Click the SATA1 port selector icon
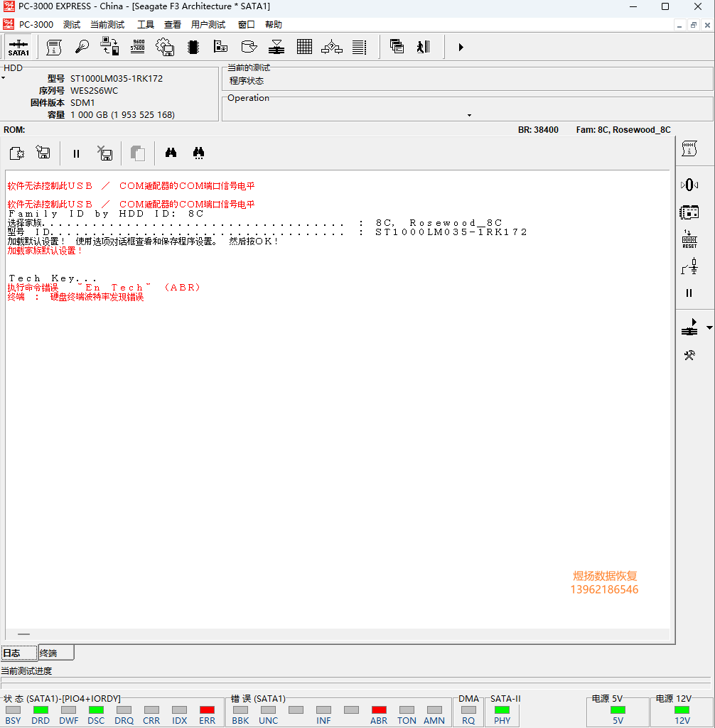Image resolution: width=715 pixels, height=728 pixels. pos(18,48)
